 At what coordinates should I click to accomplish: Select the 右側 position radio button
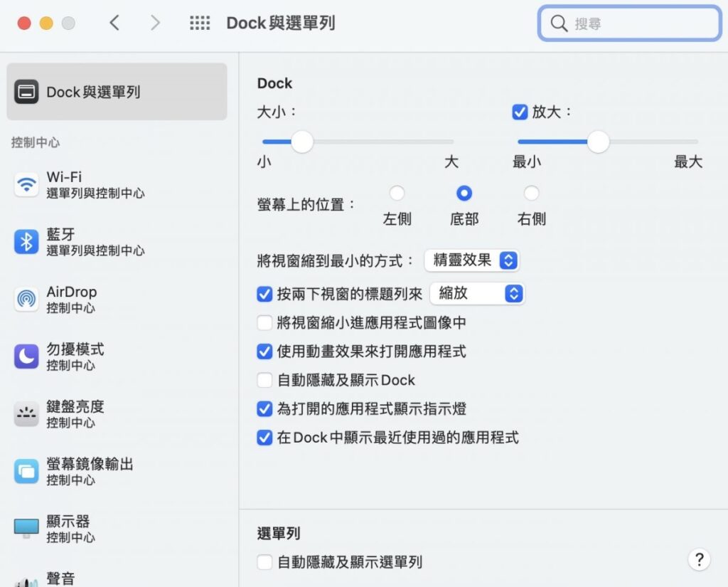(532, 193)
